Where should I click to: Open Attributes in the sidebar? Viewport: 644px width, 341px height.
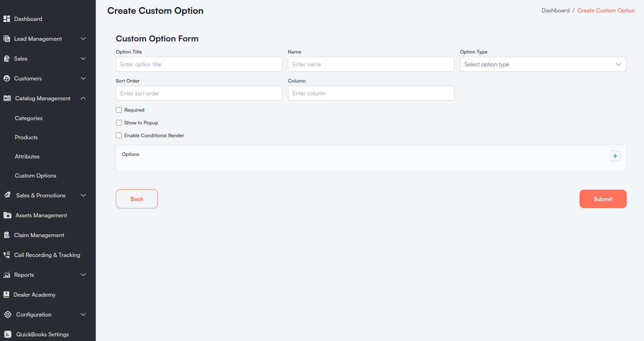coord(27,156)
